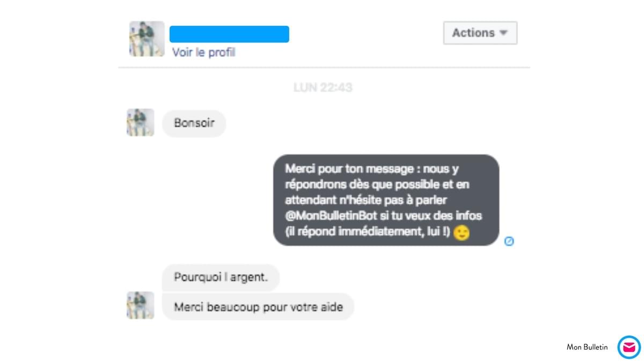The width and height of the screenshot is (644, 362).
Task: Click the Mon Bulletin envelope logo icon
Action: click(629, 347)
